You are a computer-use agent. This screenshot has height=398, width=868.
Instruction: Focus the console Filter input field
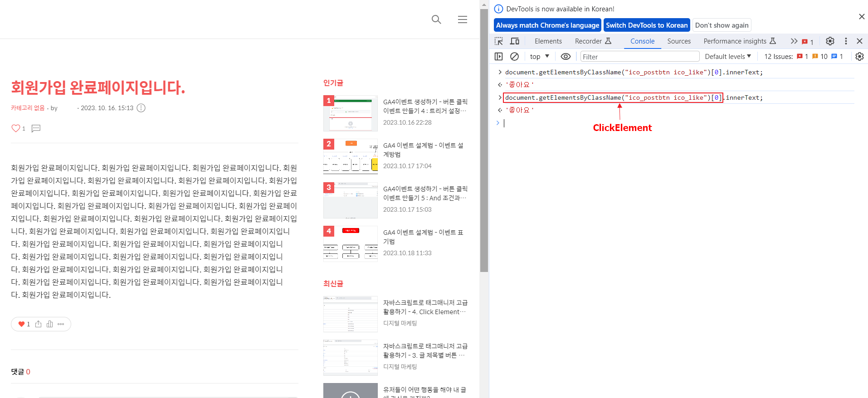click(640, 57)
